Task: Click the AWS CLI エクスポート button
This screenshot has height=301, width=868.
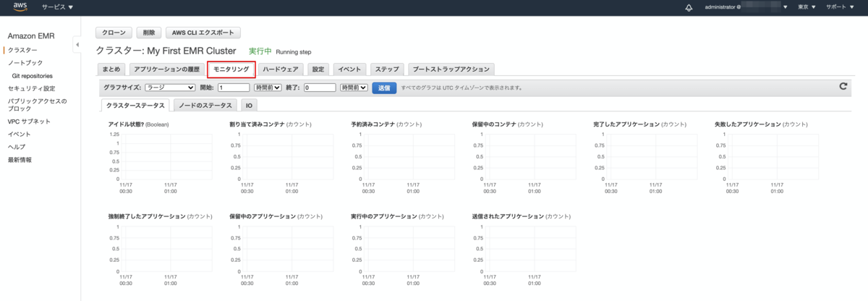Action: [203, 33]
